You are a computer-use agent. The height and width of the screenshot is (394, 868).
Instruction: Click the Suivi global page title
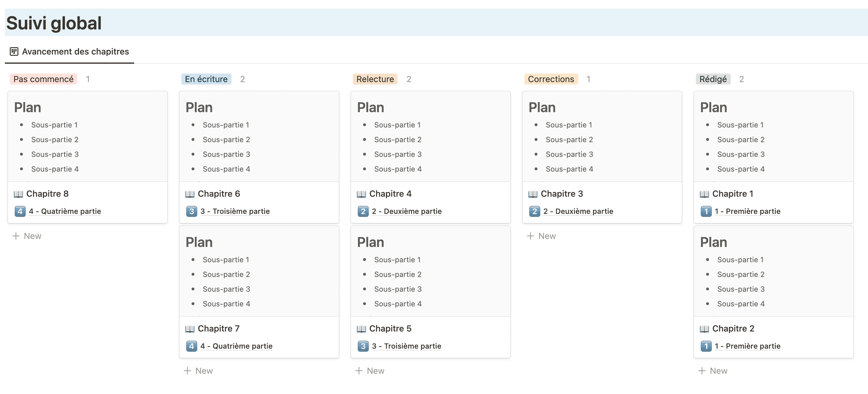[x=54, y=23]
